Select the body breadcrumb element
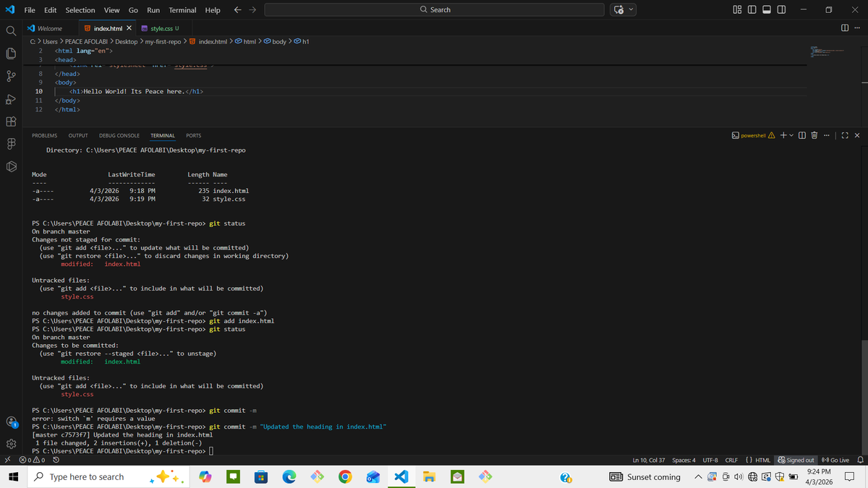 (x=275, y=41)
